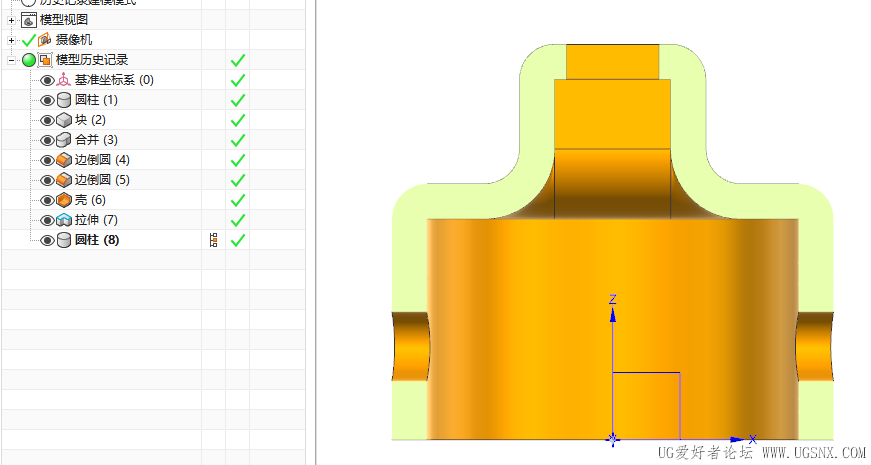
Task: Toggle visibility of 边倒圆 (4)
Action: click(47, 161)
